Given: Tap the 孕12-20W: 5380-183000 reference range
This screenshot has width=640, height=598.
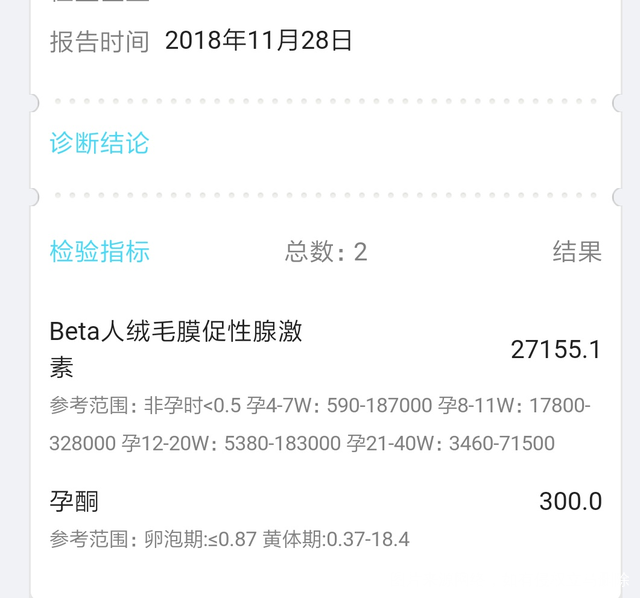Looking at the screenshot, I should coord(231,443).
